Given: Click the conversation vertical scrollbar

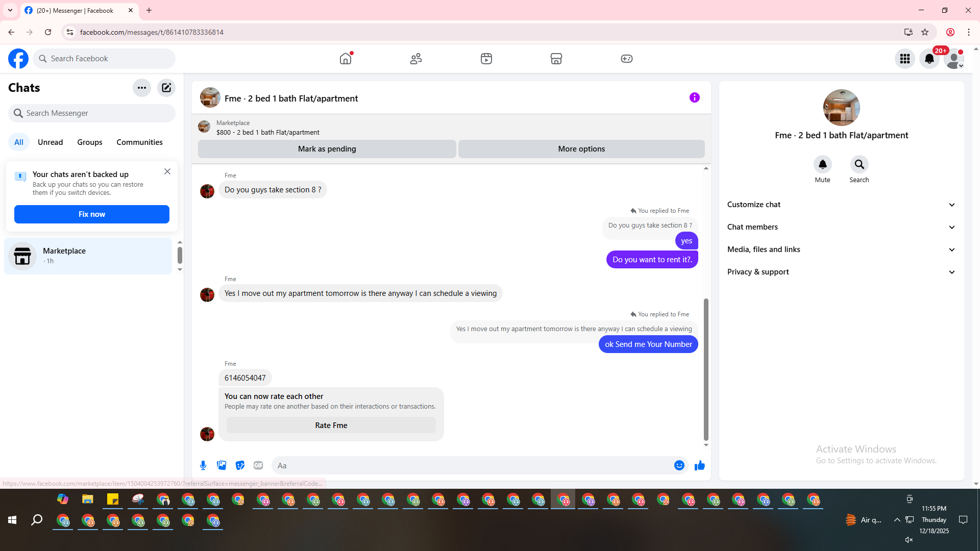Looking at the screenshot, I should 706,369.
